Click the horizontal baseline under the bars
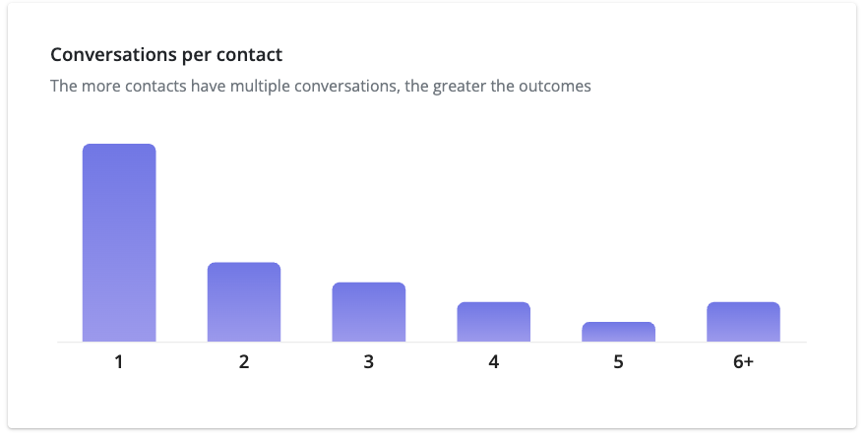The width and height of the screenshot is (868, 441). (431, 343)
